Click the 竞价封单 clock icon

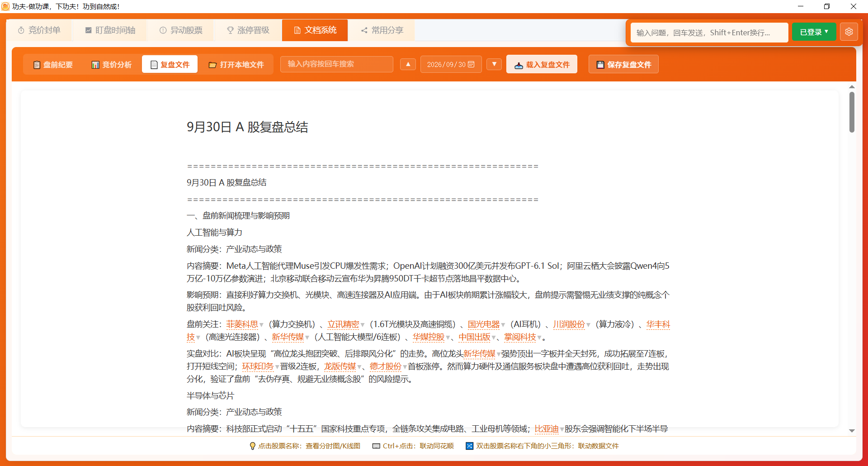point(21,30)
